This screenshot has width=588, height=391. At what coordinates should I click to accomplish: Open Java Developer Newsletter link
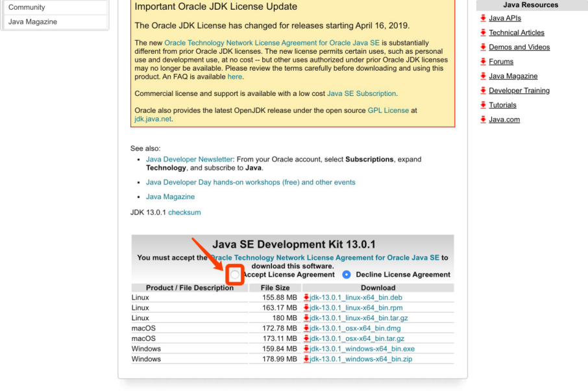[189, 159]
